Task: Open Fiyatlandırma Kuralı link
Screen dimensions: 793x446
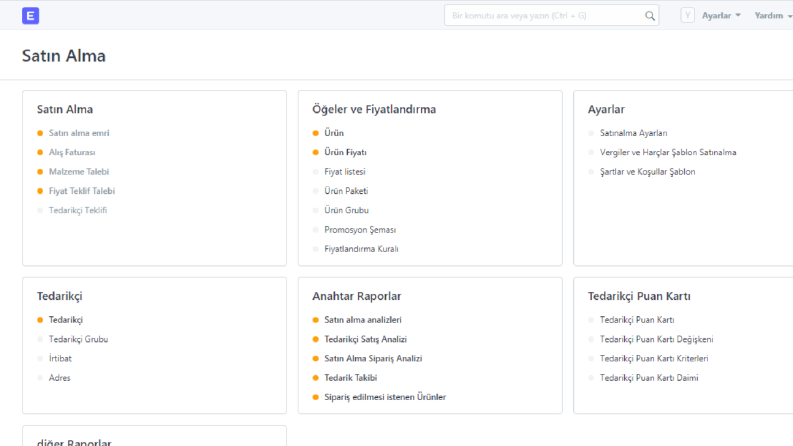Action: (x=361, y=249)
